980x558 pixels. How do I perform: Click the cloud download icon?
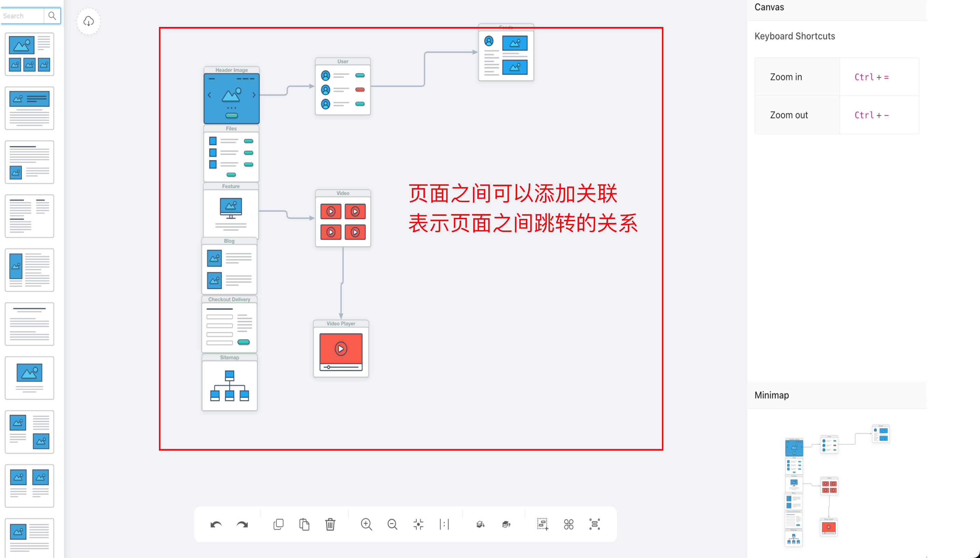88,21
